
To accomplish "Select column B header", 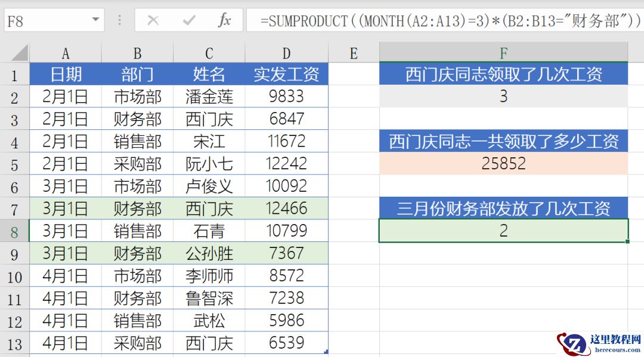I will click(137, 54).
